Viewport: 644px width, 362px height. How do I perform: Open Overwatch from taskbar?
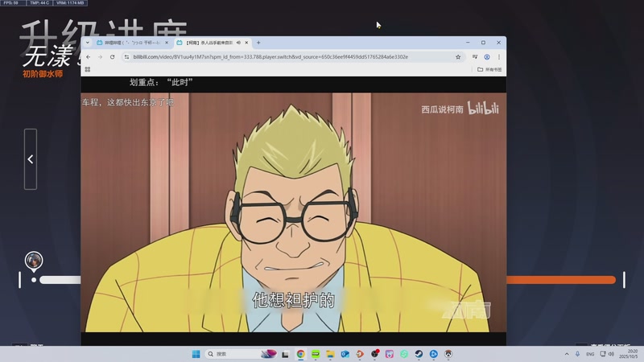(x=448, y=354)
